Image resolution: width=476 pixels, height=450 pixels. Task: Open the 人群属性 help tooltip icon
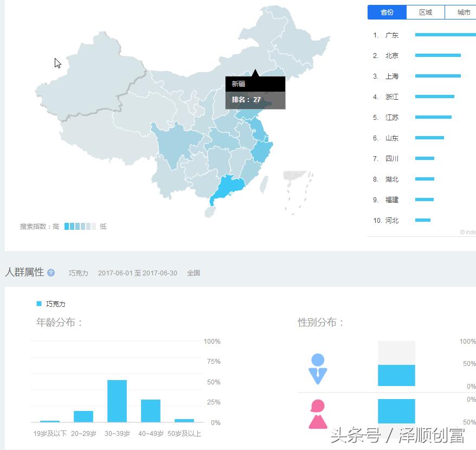pos(50,273)
